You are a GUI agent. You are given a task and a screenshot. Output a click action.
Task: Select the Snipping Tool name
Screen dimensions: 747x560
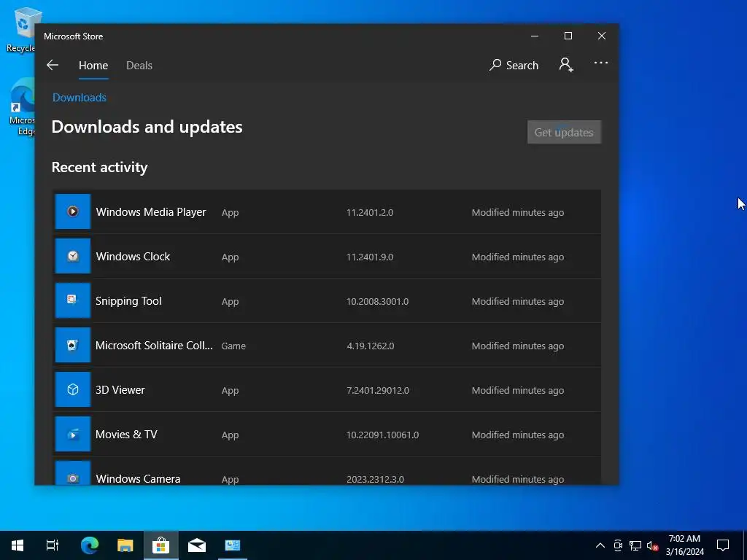[128, 301]
